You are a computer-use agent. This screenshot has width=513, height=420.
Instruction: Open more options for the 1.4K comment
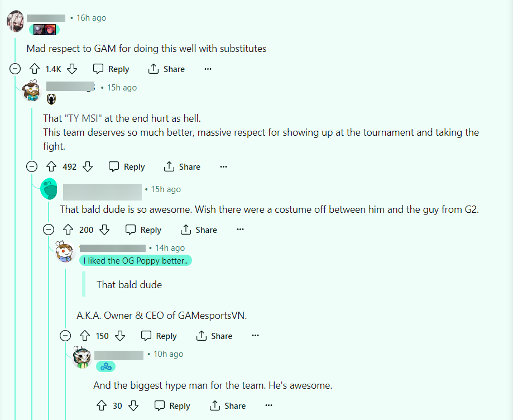(x=208, y=69)
